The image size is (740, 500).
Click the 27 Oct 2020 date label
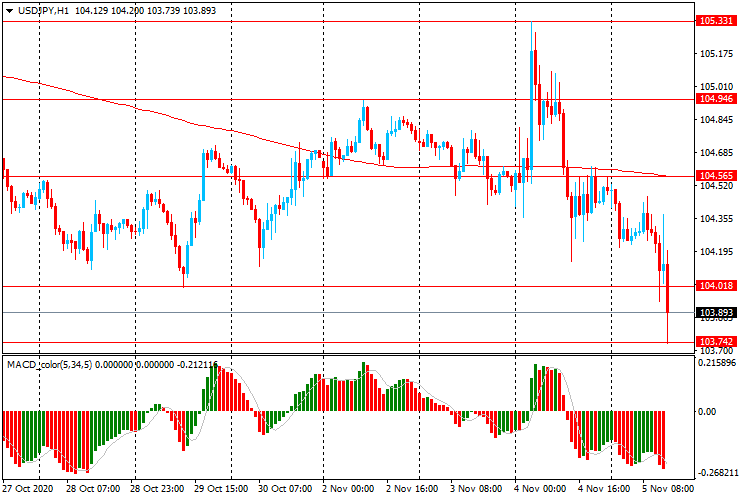click(27, 489)
